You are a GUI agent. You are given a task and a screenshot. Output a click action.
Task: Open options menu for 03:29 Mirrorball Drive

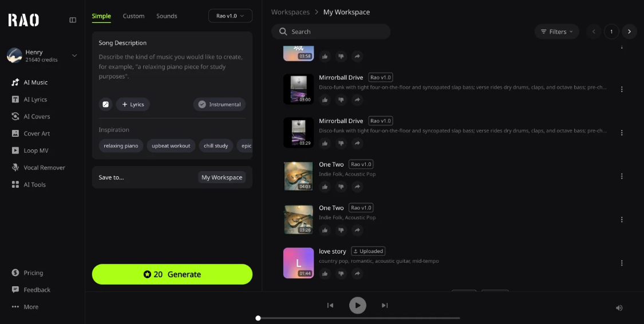[x=622, y=133]
